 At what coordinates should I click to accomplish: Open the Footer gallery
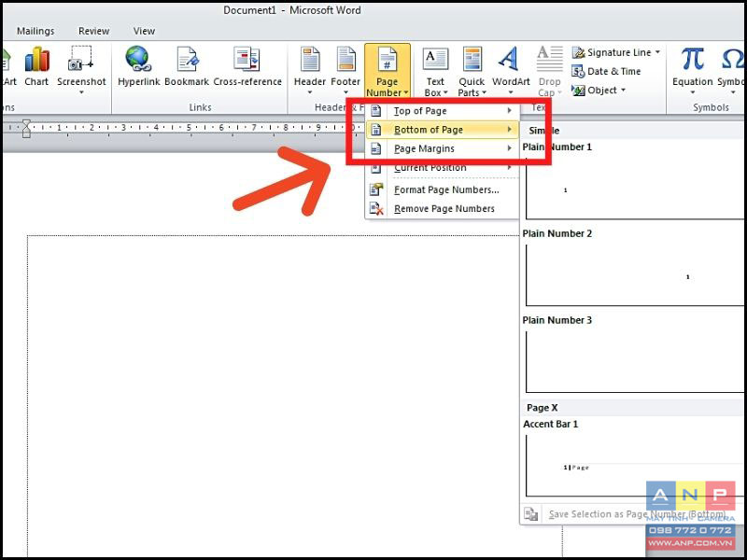click(345, 71)
